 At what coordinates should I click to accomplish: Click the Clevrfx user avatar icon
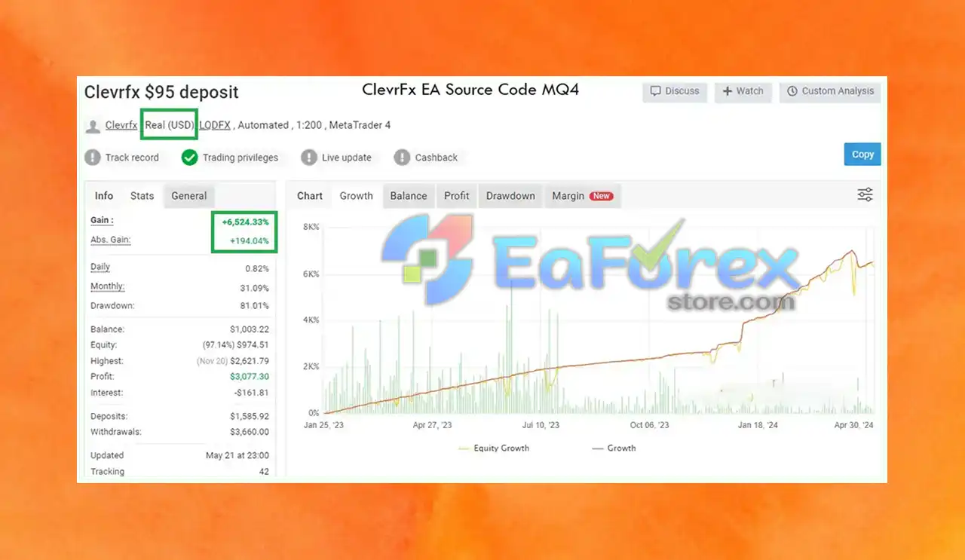93,126
